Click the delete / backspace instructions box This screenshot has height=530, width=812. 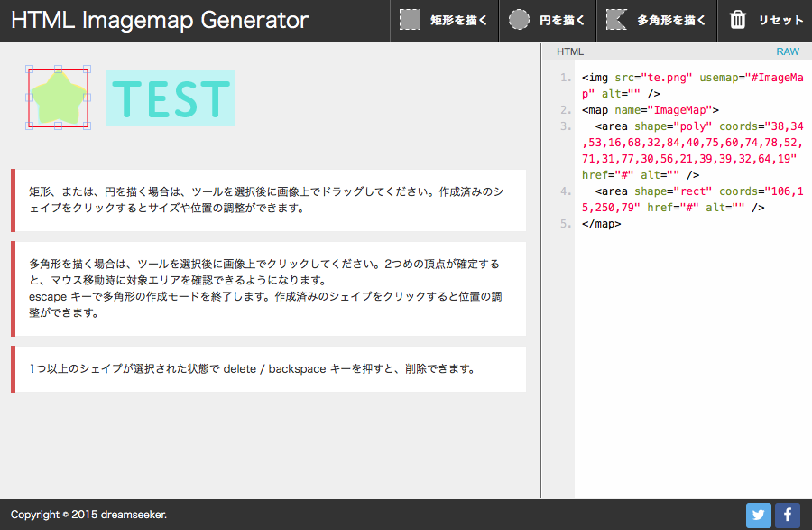point(268,369)
